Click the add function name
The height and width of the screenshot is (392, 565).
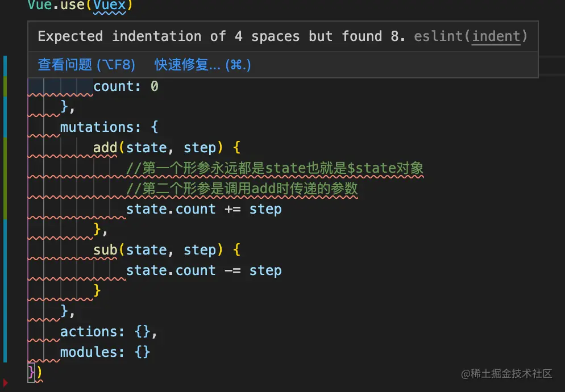tap(105, 148)
